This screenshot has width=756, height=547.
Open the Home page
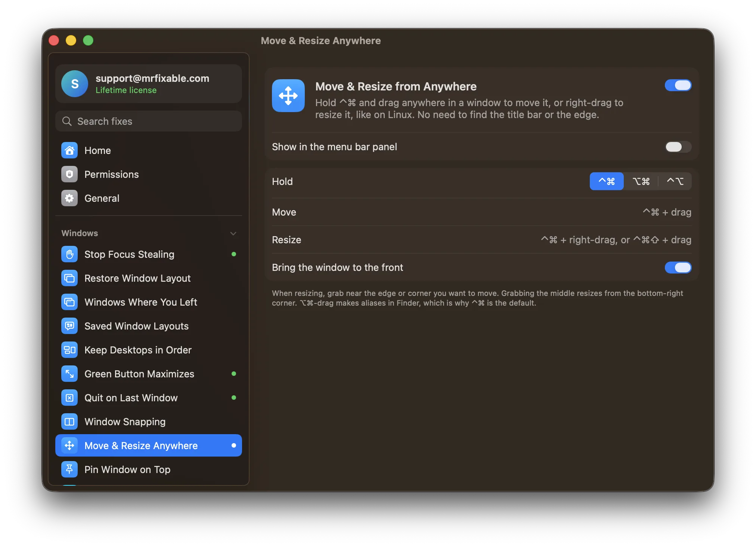(x=149, y=151)
